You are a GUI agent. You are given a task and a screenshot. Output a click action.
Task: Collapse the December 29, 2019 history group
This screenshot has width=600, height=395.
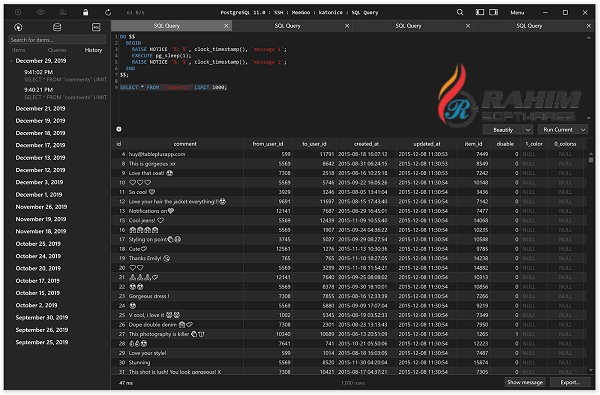click(11, 61)
